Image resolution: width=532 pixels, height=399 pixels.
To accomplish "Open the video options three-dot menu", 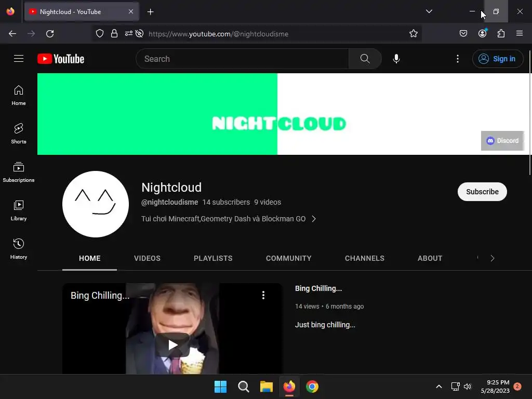I will point(263,295).
